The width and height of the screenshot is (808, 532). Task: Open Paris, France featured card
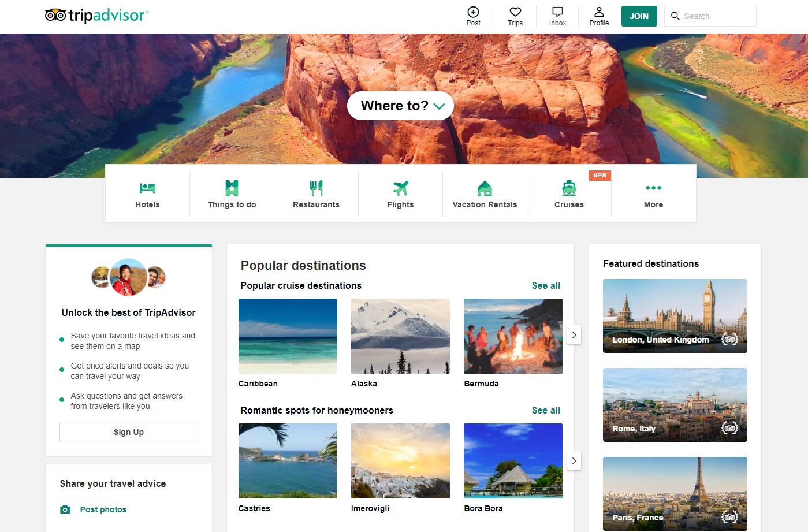[x=675, y=494]
